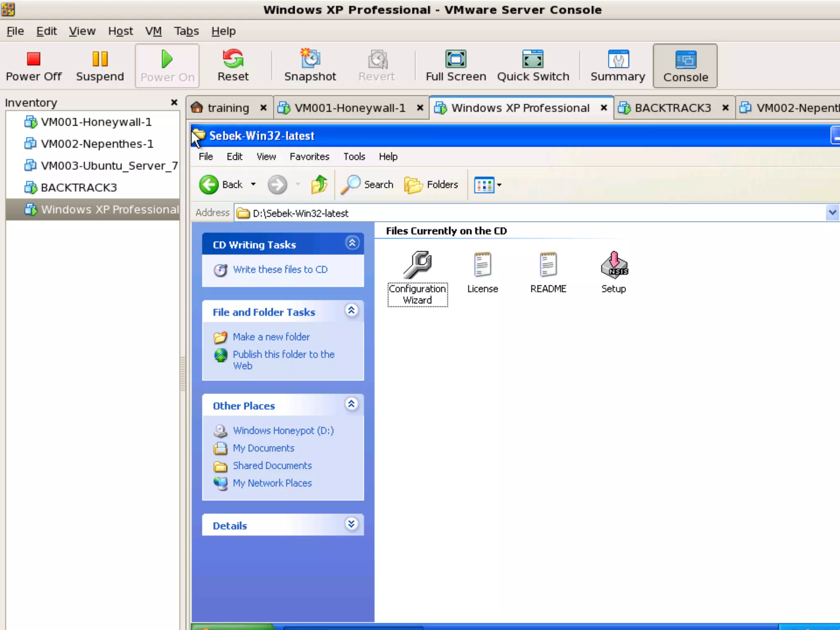Select VM003-Ubuntu_Server_7 in Inventory
This screenshot has width=840, height=630.
pos(109,166)
